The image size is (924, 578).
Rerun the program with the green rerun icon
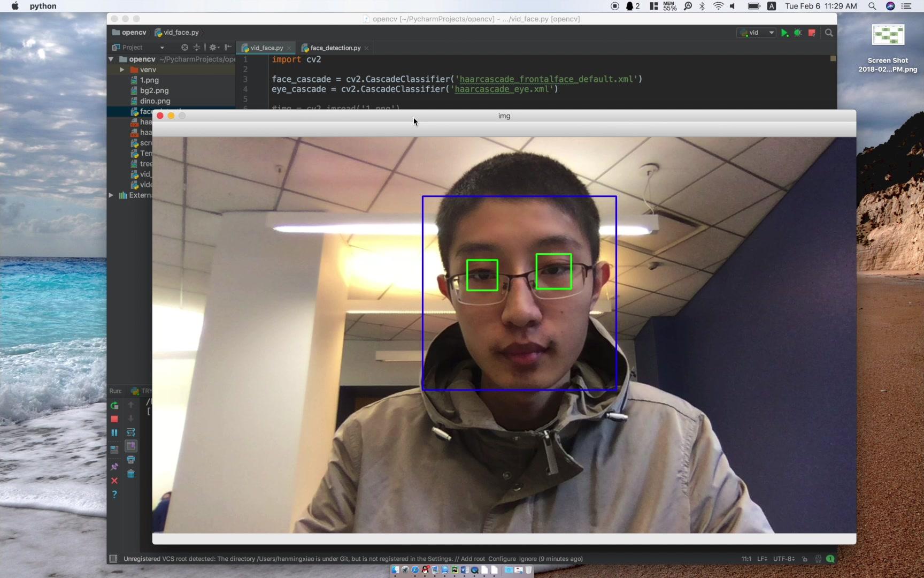(114, 406)
